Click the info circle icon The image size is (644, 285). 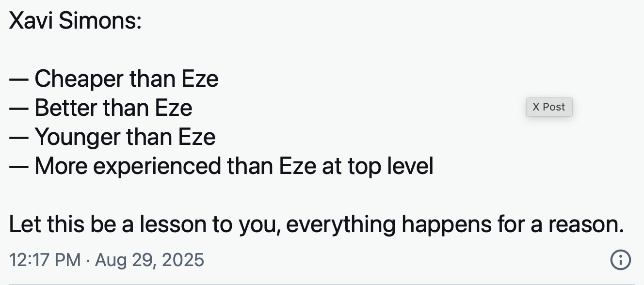click(x=620, y=260)
